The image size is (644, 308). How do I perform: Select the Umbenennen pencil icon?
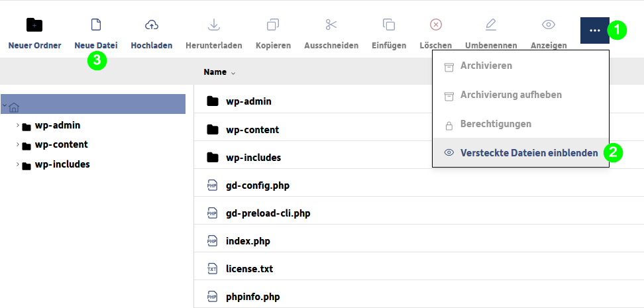click(491, 25)
